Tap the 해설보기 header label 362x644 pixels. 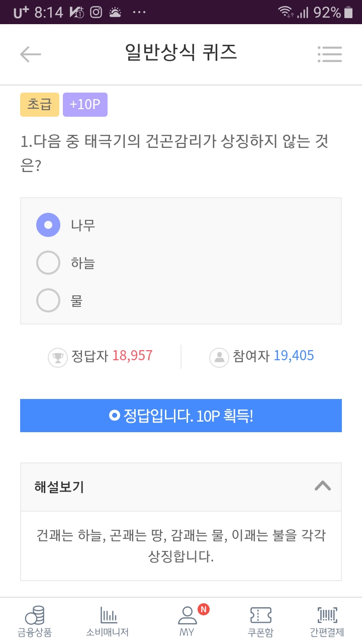pos(59,487)
